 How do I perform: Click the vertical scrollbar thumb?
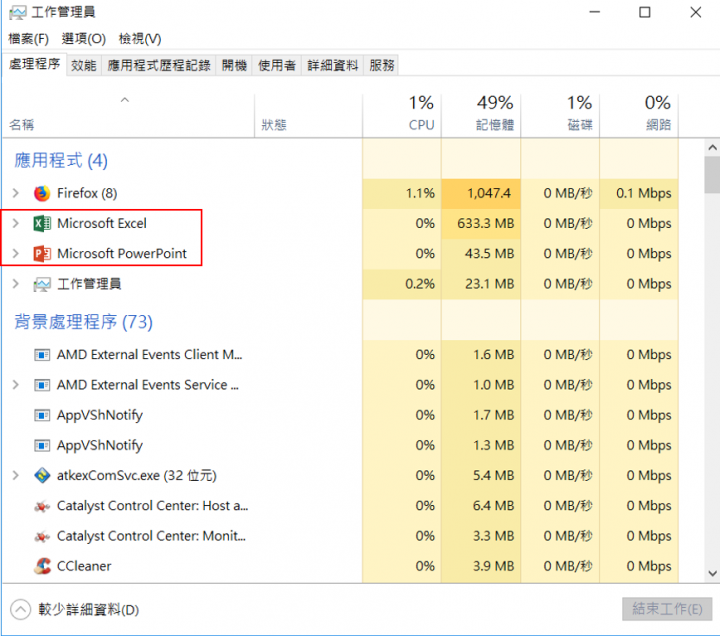(x=712, y=175)
